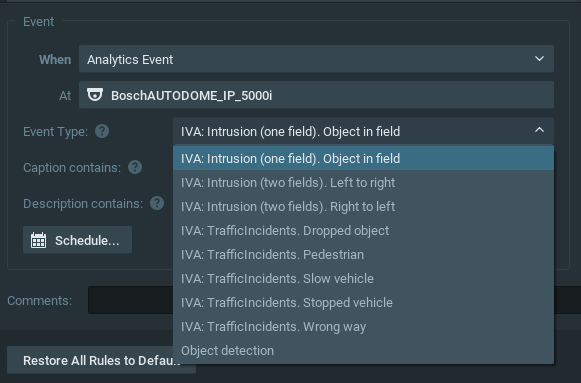Click the calendar icon on Schedule
Image resolution: width=581 pixels, height=383 pixels.
39,240
